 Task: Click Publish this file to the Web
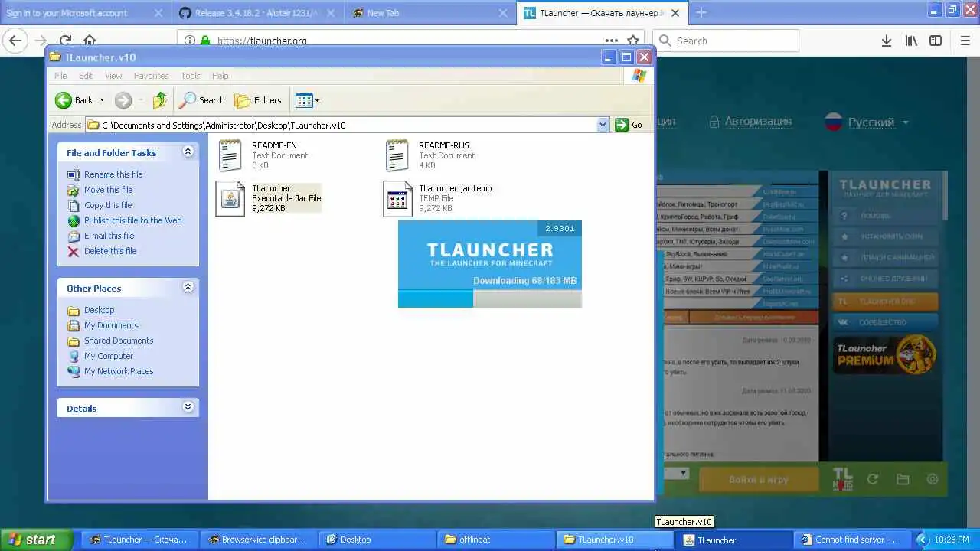click(x=132, y=220)
